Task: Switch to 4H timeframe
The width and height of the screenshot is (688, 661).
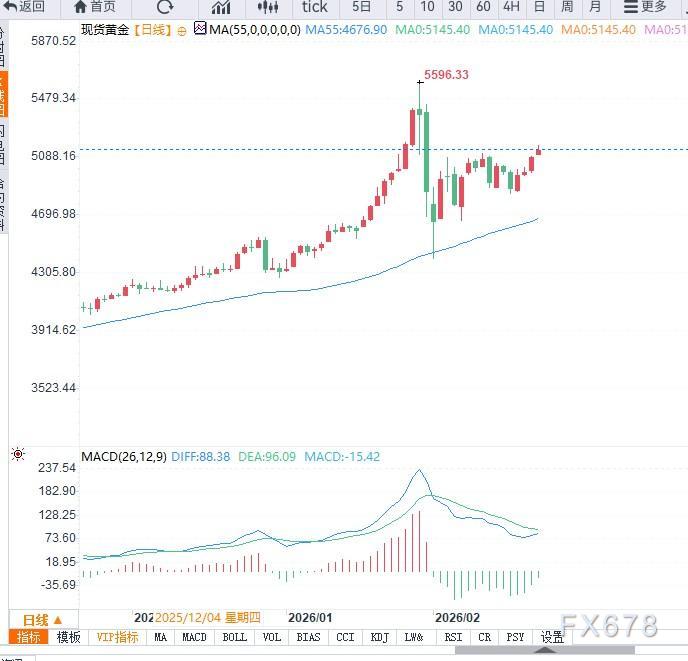Action: [511, 7]
